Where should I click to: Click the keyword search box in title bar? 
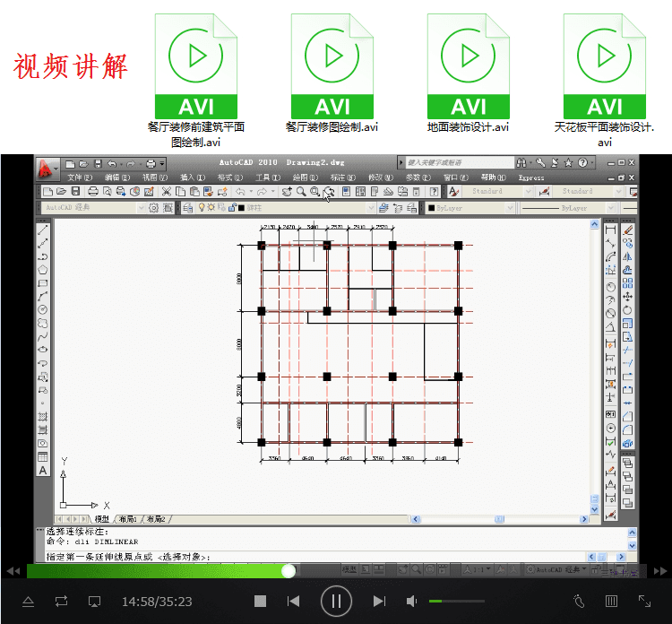coord(459,162)
